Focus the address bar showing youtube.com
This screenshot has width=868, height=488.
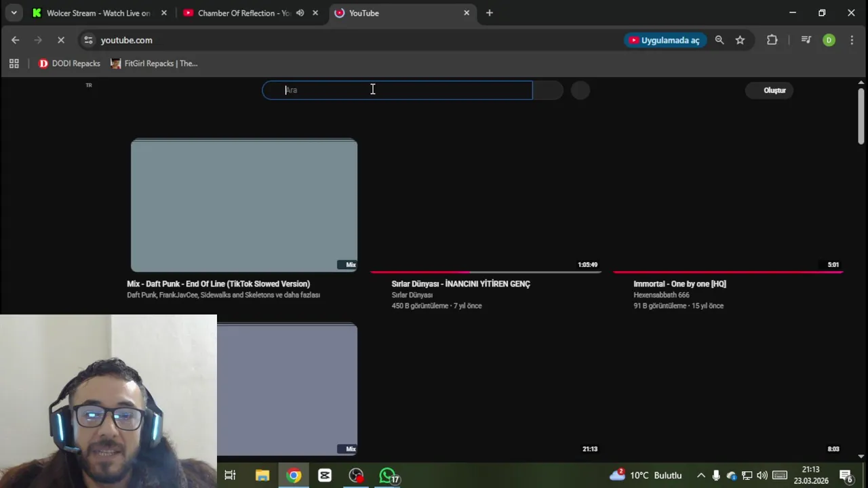click(x=126, y=40)
